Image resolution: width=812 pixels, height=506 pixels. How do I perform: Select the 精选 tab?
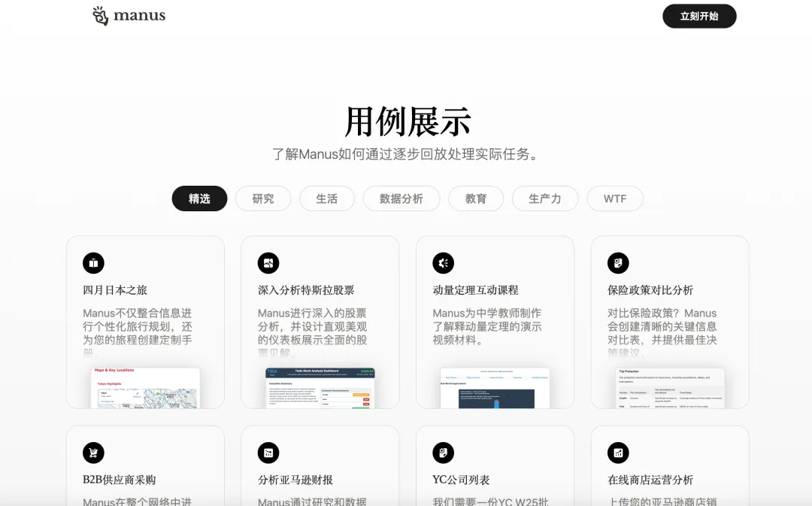coord(199,198)
